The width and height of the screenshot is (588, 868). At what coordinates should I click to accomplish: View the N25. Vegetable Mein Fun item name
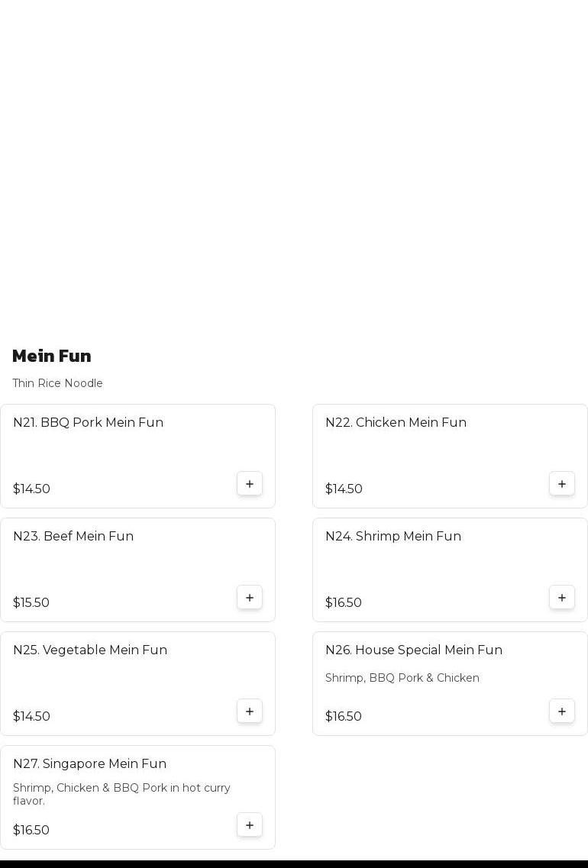90,650
